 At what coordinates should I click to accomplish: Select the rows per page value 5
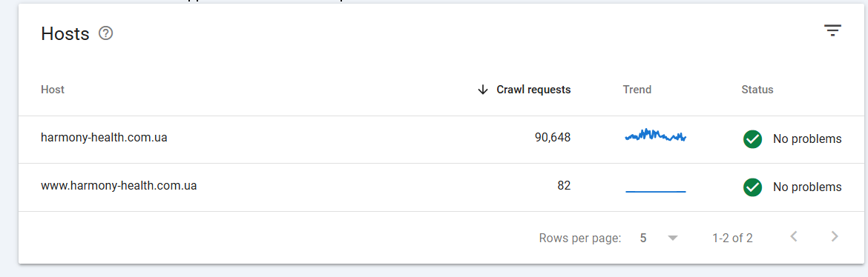643,238
